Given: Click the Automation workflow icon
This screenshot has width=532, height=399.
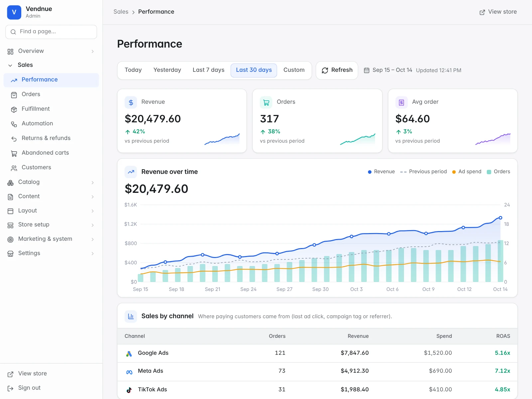Looking at the screenshot, I should (14, 124).
